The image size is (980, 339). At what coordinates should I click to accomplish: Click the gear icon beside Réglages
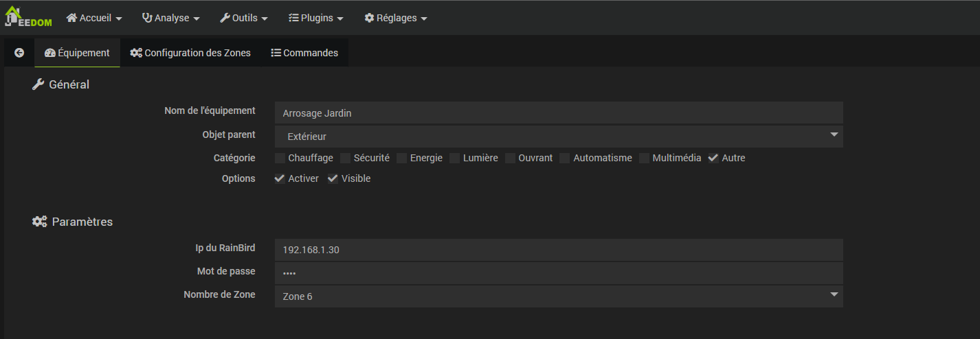click(369, 18)
